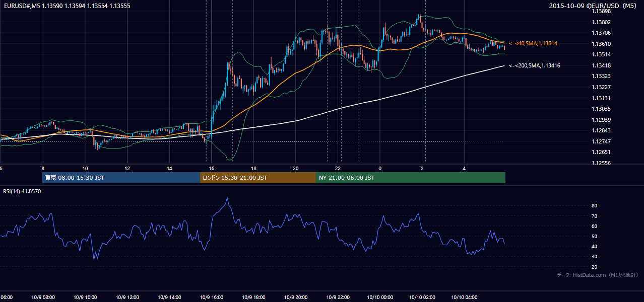Screen dimensions: 644x302
Task: Click the 10/9 16:00 time label
Action: pyautogui.click(x=212, y=297)
